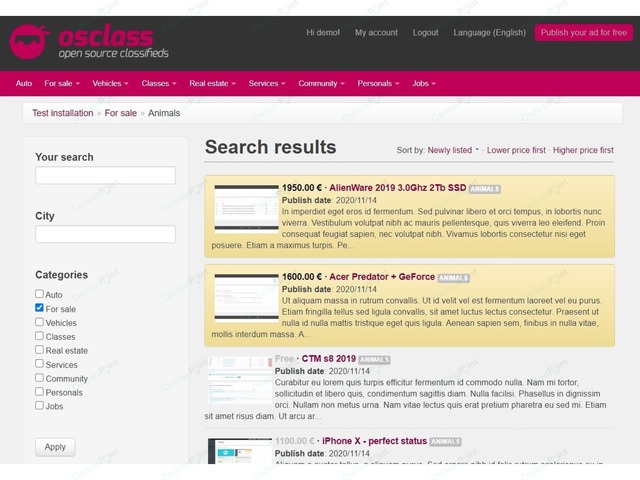Viewport: 640px width, 480px height.
Task: Click Hi demo! greeting link
Action: [x=323, y=33]
